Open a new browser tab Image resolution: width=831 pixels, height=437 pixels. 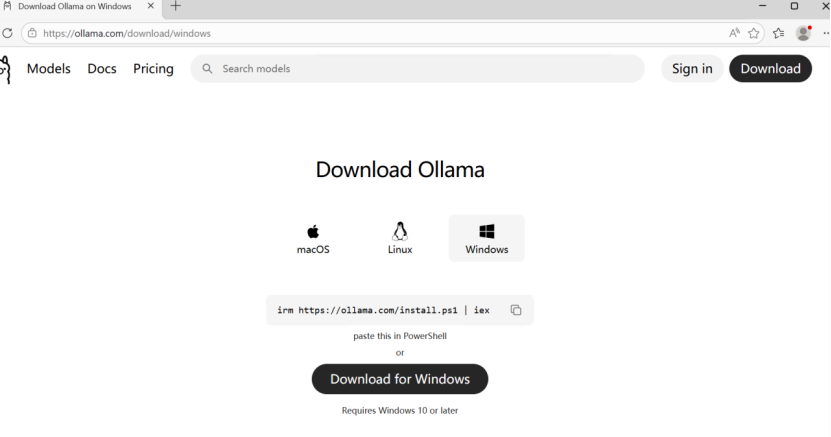175,6
